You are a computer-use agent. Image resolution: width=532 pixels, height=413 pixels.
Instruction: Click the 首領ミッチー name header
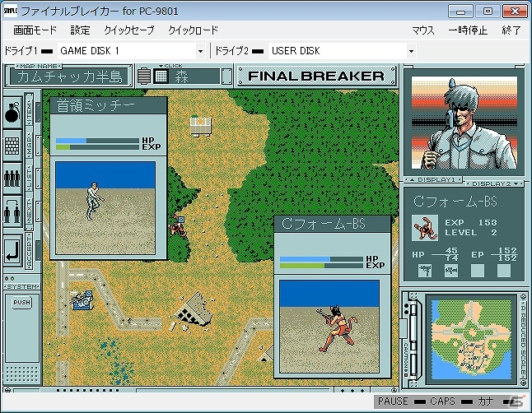tap(108, 105)
